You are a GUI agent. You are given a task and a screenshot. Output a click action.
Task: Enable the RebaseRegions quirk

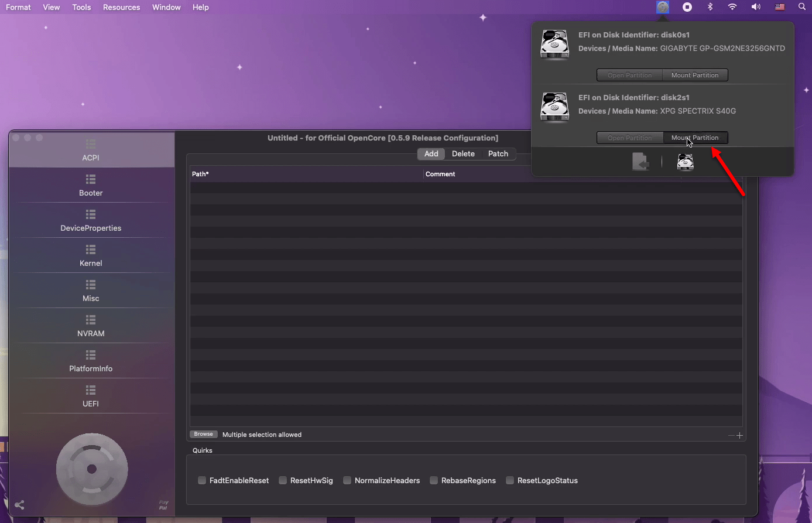(434, 480)
